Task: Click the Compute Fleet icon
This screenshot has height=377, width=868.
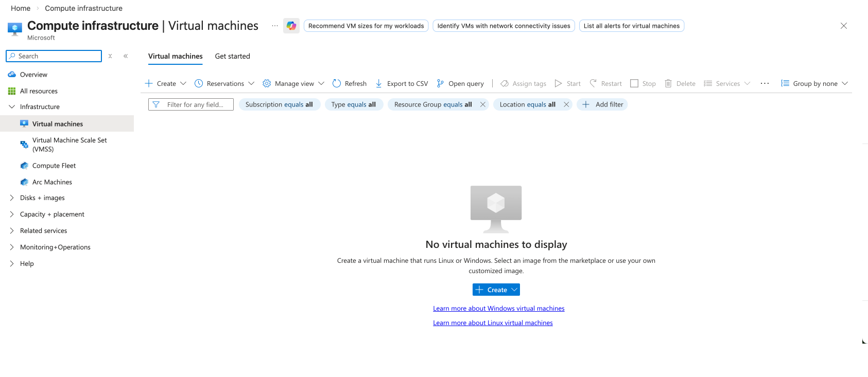Action: [24, 166]
